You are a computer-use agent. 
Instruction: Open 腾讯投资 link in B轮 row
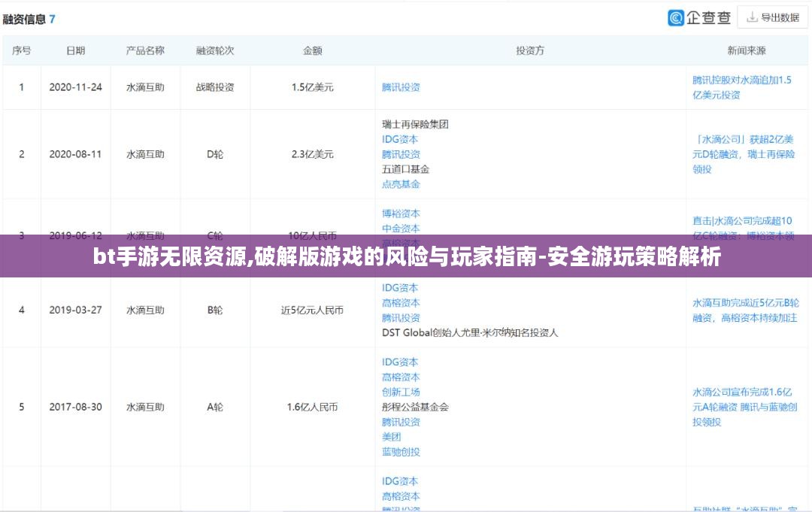tap(401, 318)
